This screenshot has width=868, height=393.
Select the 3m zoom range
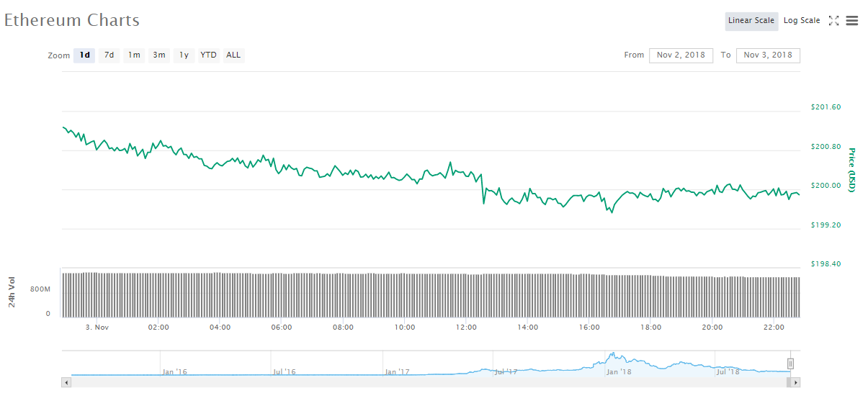[x=158, y=55]
